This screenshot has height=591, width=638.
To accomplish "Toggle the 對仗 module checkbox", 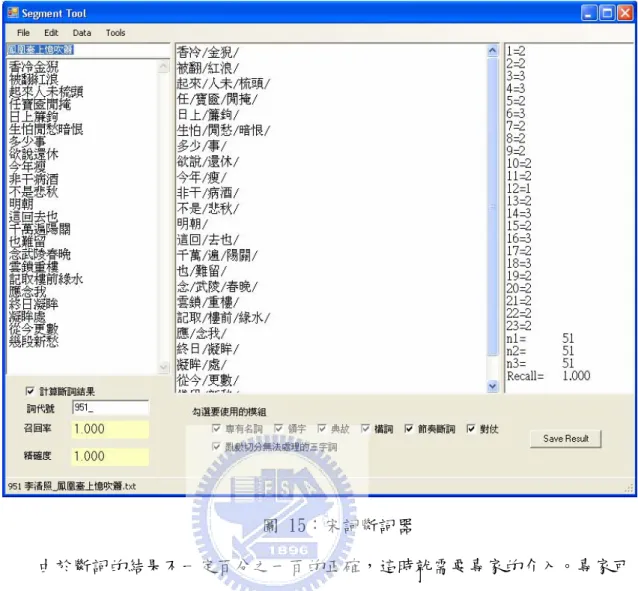I will 471,429.
